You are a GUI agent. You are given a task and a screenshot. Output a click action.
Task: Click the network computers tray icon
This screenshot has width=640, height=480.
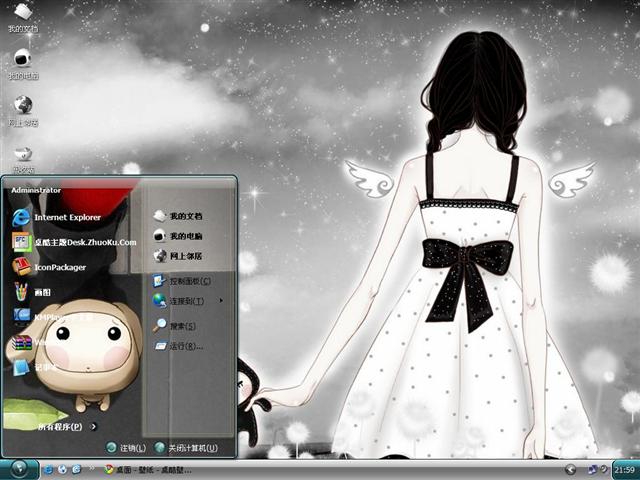click(x=592, y=470)
